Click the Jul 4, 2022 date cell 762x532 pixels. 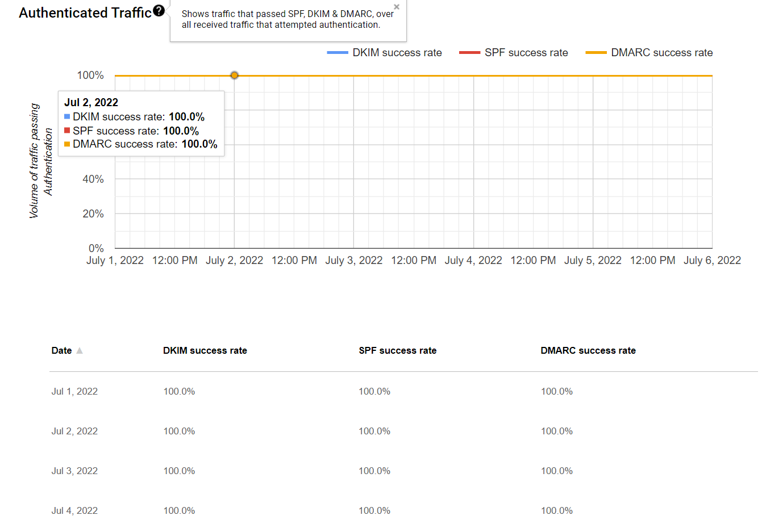point(74,511)
